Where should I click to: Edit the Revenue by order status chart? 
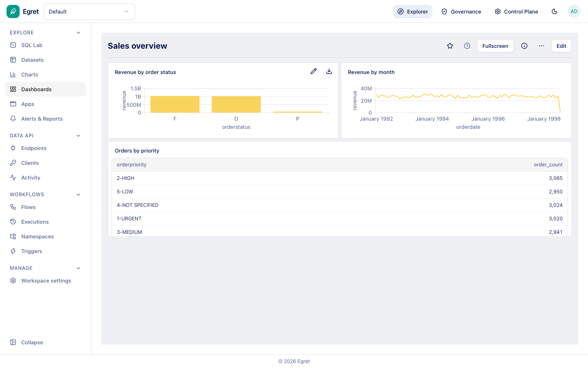314,71
